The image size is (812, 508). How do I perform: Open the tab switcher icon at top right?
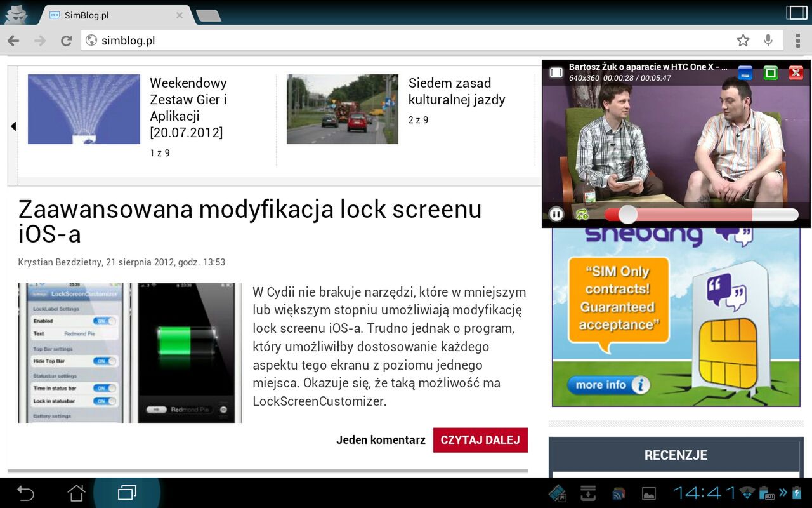(797, 13)
